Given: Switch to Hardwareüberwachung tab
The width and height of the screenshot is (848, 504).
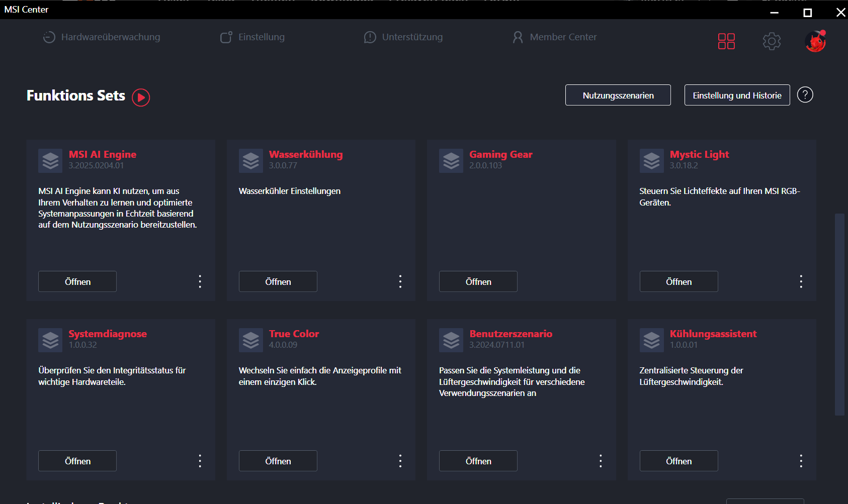Looking at the screenshot, I should pos(101,37).
